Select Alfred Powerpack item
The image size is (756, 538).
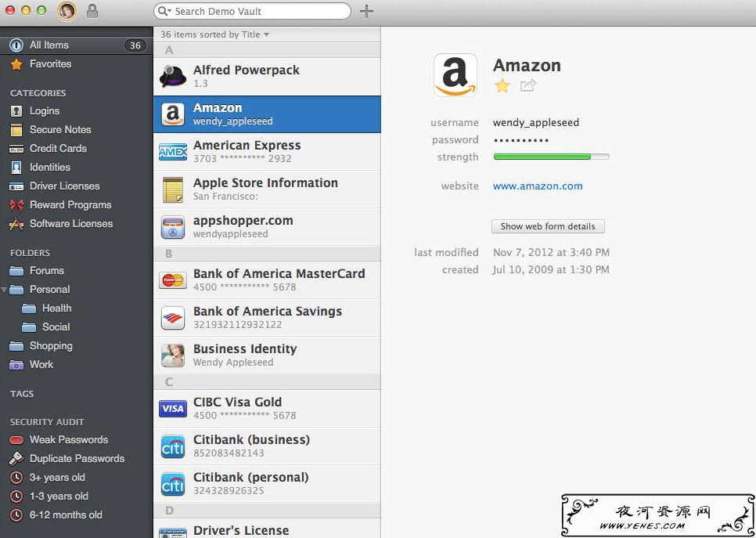tap(267, 76)
